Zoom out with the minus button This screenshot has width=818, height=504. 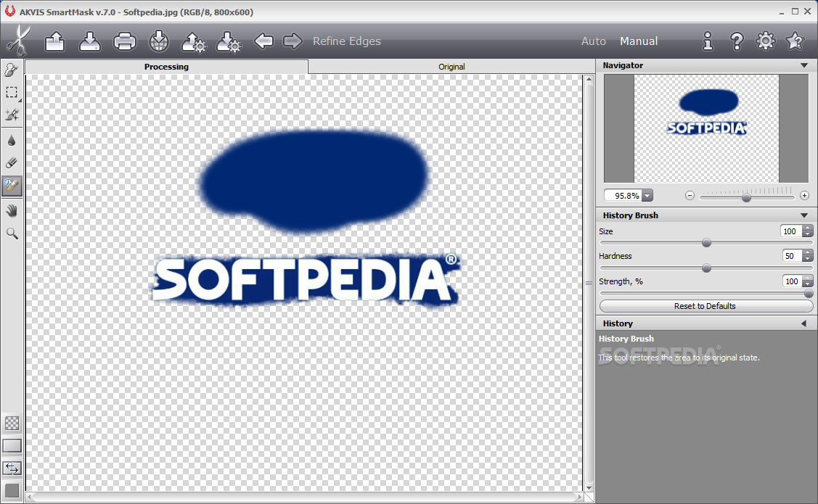[x=690, y=196]
